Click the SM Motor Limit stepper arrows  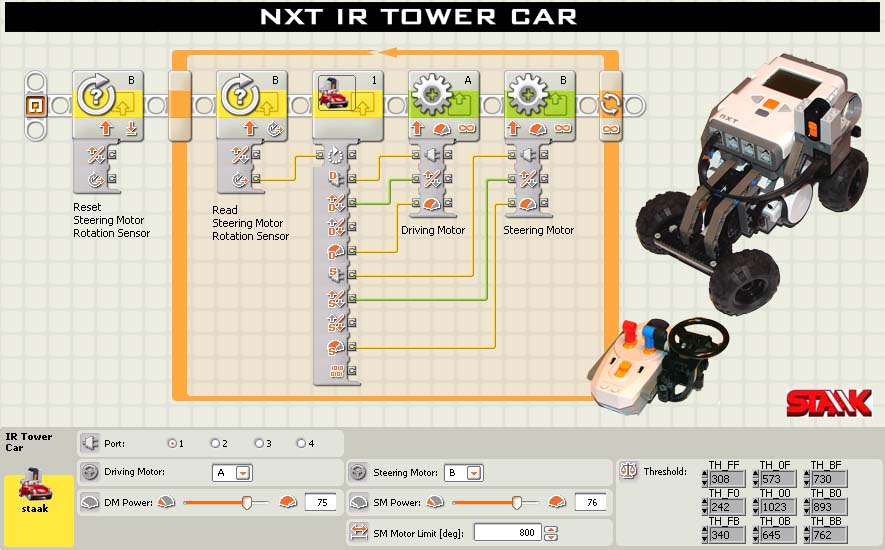coord(551,532)
